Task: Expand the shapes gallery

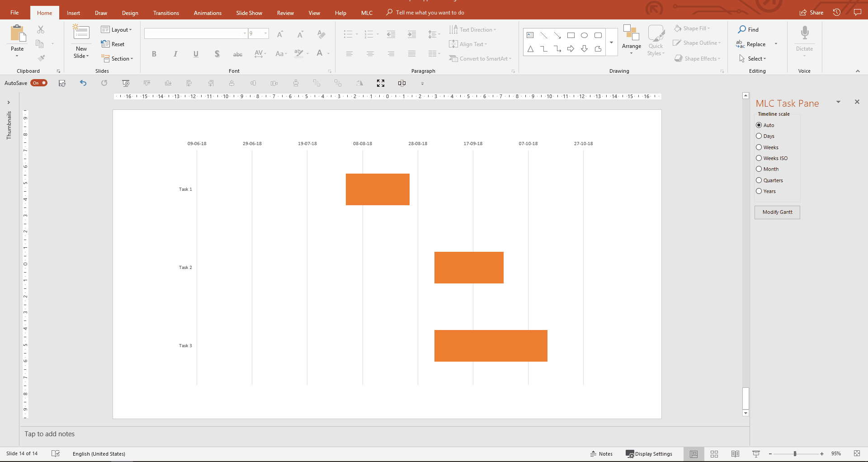Action: [612, 42]
